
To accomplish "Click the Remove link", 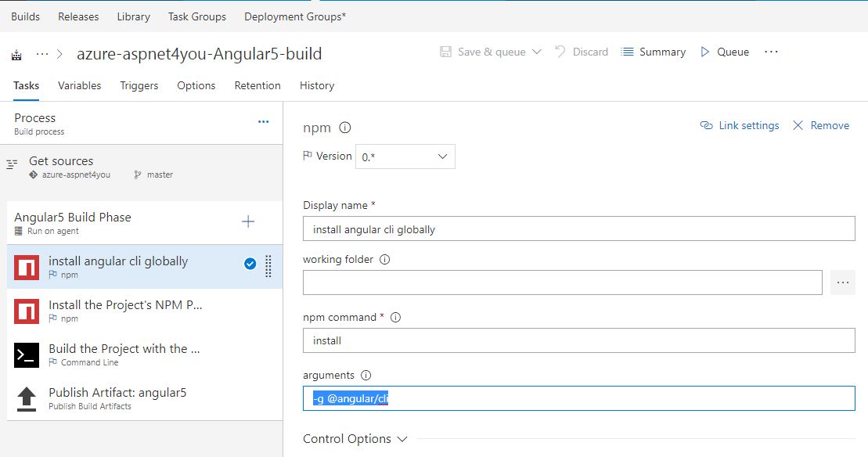I will pyautogui.click(x=829, y=125).
